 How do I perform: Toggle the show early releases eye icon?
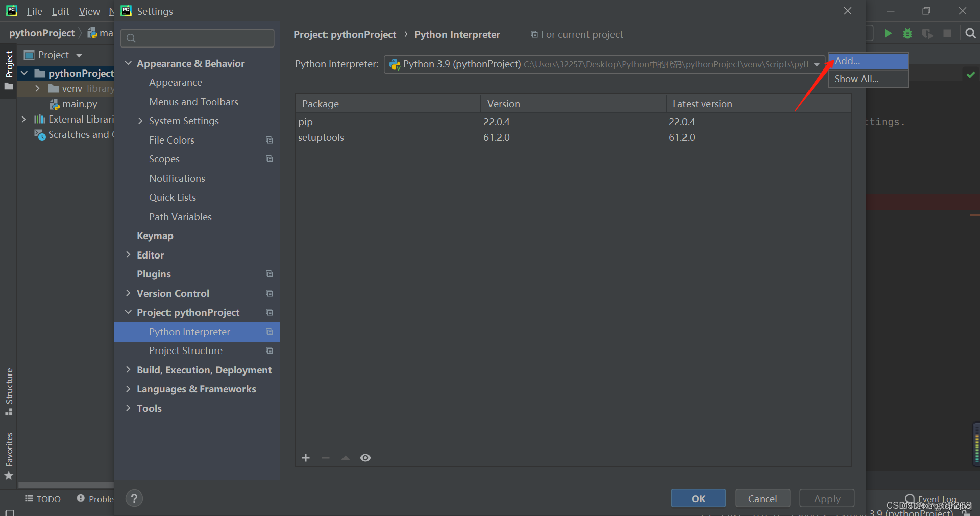[x=365, y=458]
